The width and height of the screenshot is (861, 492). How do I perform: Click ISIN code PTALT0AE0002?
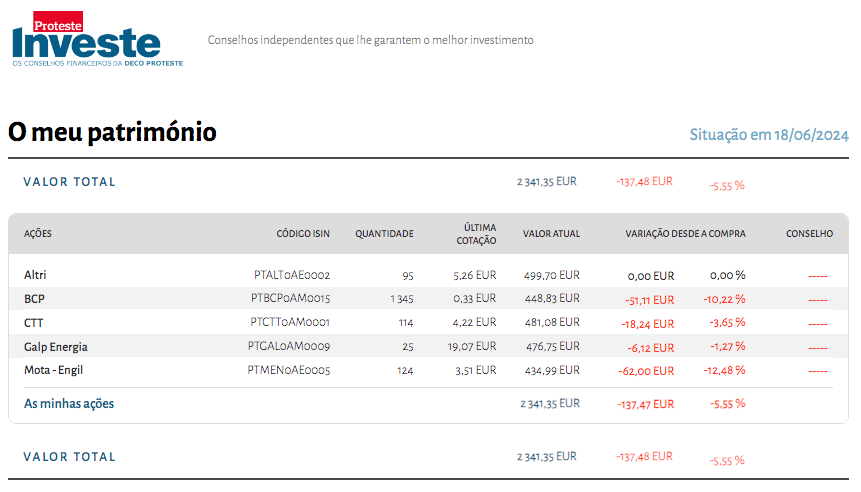pyautogui.click(x=292, y=275)
